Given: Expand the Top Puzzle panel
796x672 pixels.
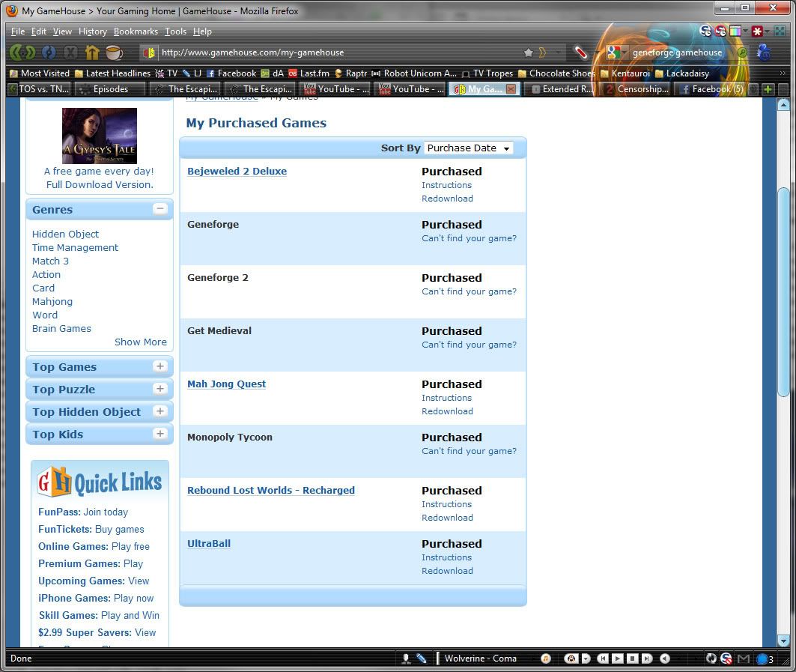Looking at the screenshot, I should coord(160,389).
